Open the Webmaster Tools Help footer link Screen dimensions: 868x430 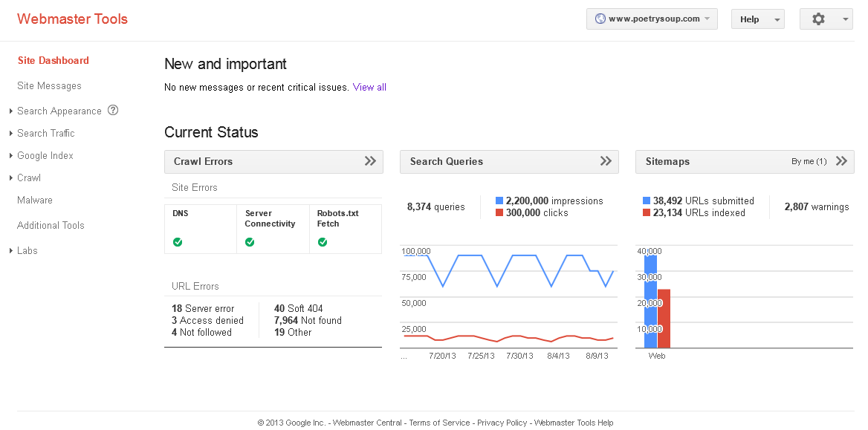[x=574, y=423]
